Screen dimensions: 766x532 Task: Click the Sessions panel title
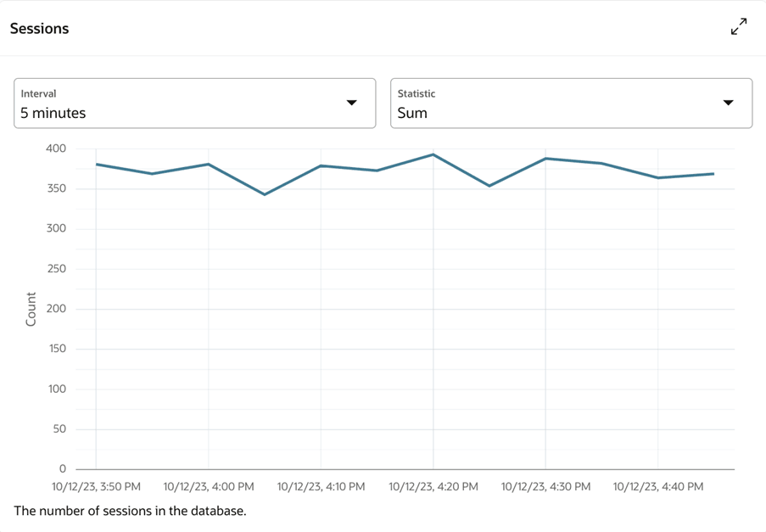(40, 29)
